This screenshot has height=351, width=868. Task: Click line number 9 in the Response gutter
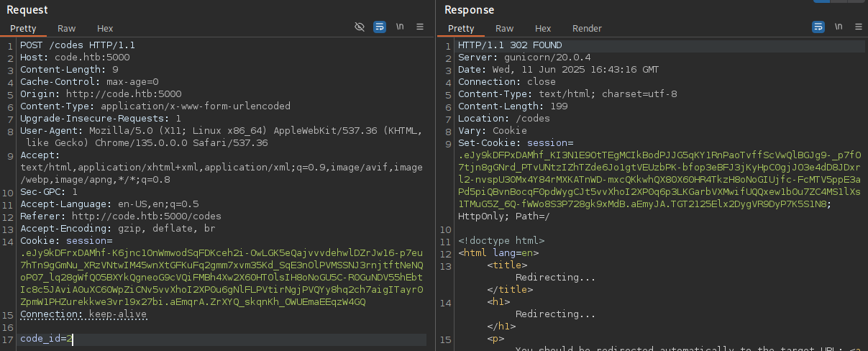(449, 143)
